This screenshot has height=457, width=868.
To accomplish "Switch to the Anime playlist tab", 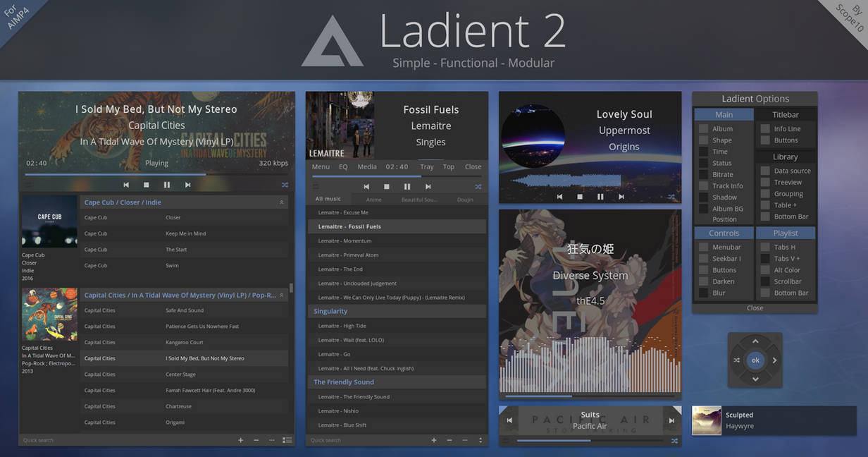I will [373, 200].
